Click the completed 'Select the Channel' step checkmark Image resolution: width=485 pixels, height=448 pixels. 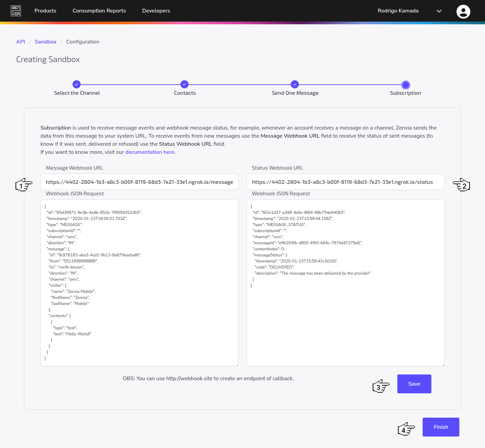[77, 84]
